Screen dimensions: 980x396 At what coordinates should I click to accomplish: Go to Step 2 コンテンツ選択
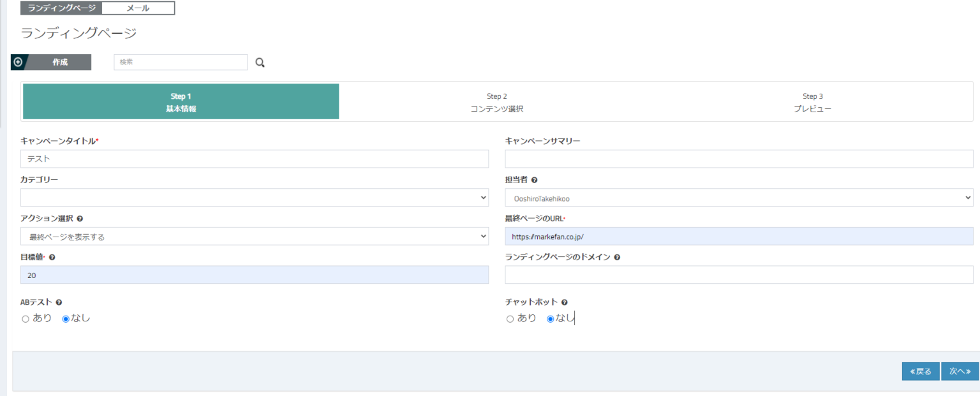click(x=496, y=102)
